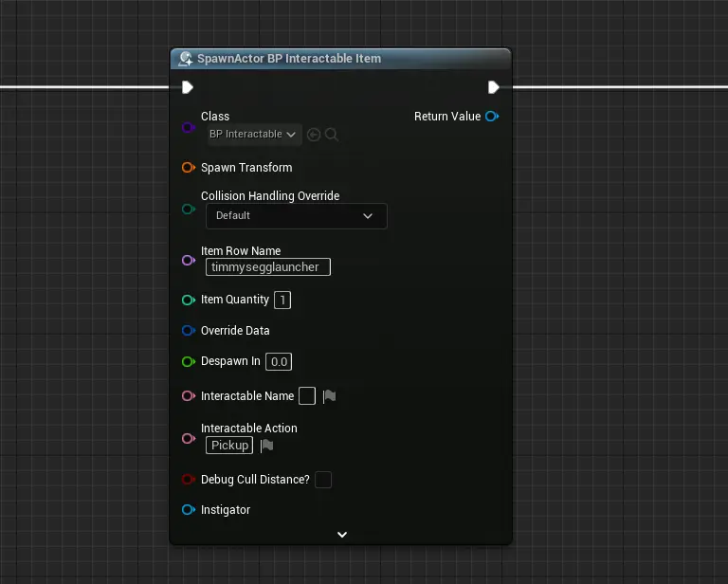The image size is (728, 584).
Task: Click the Debug Cull Distance pin
Action: [188, 480]
